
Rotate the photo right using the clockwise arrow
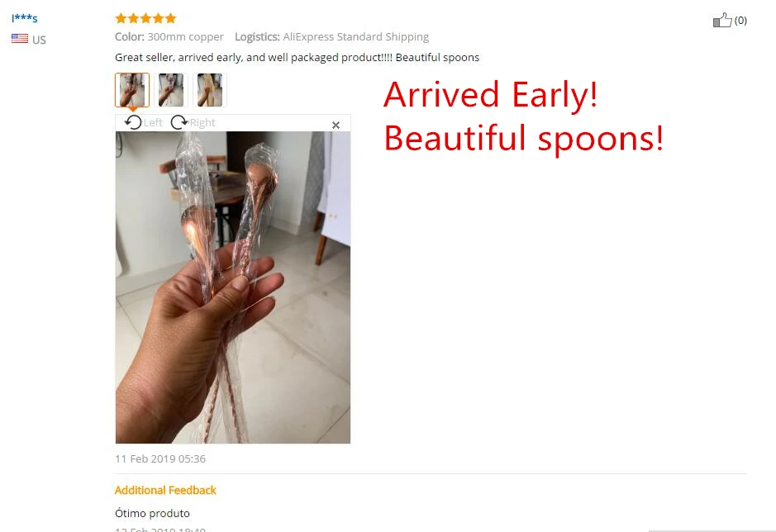179,122
